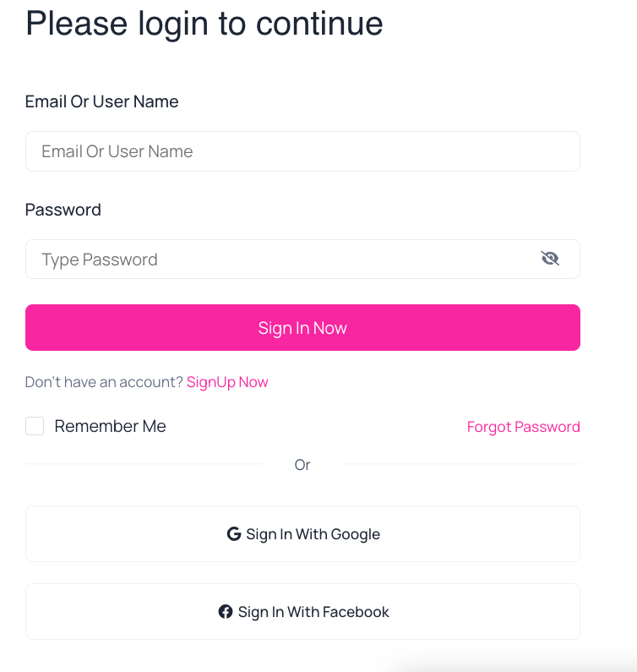Image resolution: width=637 pixels, height=672 pixels.
Task: Click the Email Or User Name placeholder text
Action: click(117, 151)
